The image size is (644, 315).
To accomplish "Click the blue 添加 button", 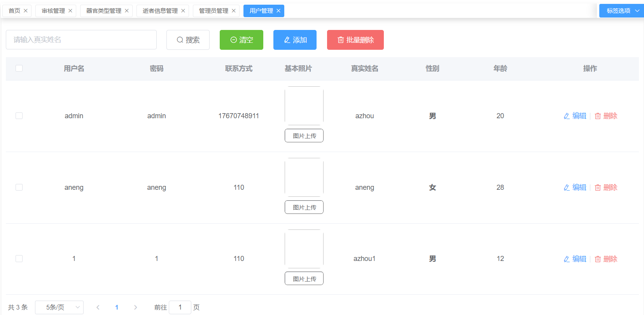I will pos(295,40).
